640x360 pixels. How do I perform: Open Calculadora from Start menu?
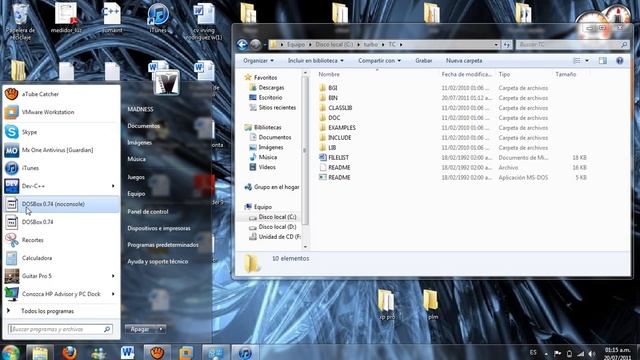pyautogui.click(x=61, y=258)
